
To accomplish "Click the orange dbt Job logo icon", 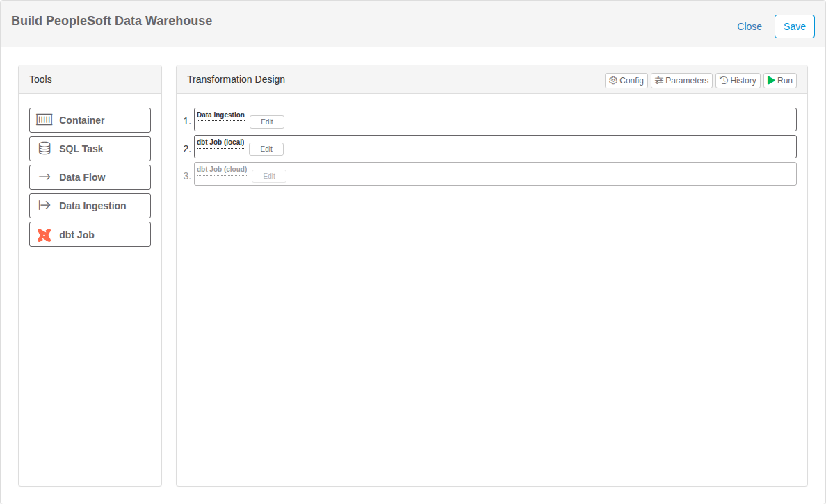I will click(44, 235).
